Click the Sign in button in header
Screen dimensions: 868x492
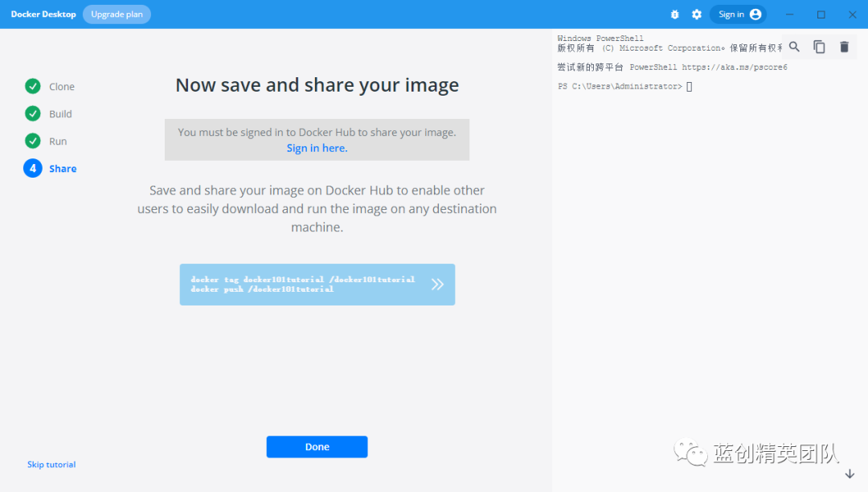pyautogui.click(x=739, y=14)
